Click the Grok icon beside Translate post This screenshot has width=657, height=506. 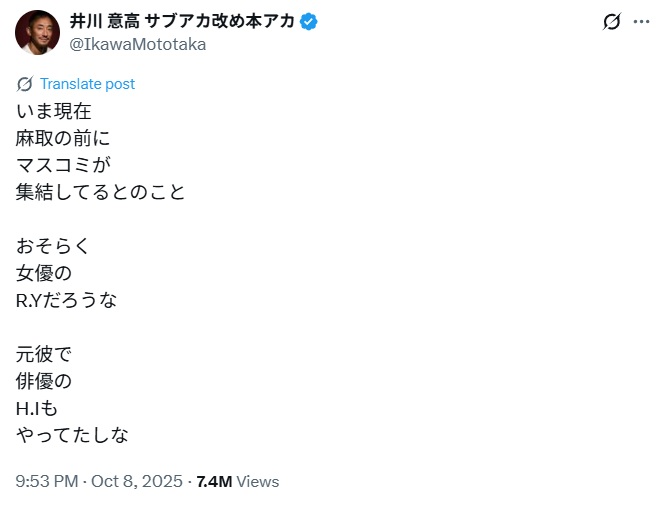tap(24, 84)
